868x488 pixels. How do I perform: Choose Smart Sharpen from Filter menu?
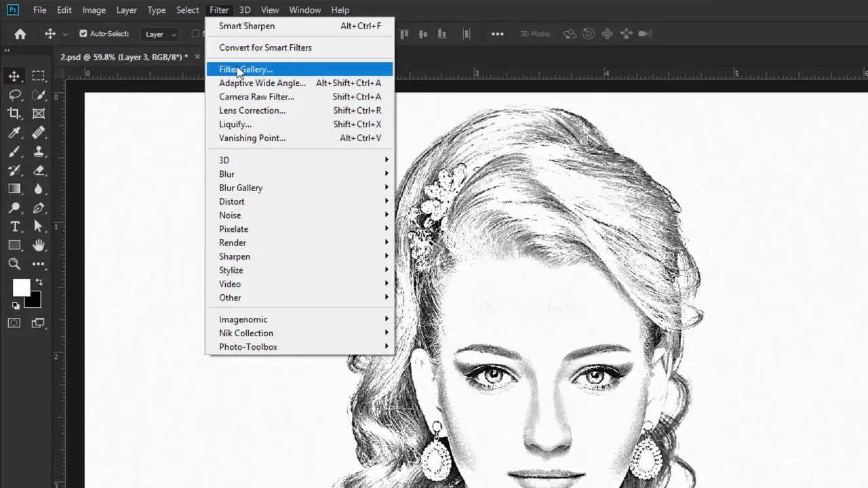(x=298, y=26)
